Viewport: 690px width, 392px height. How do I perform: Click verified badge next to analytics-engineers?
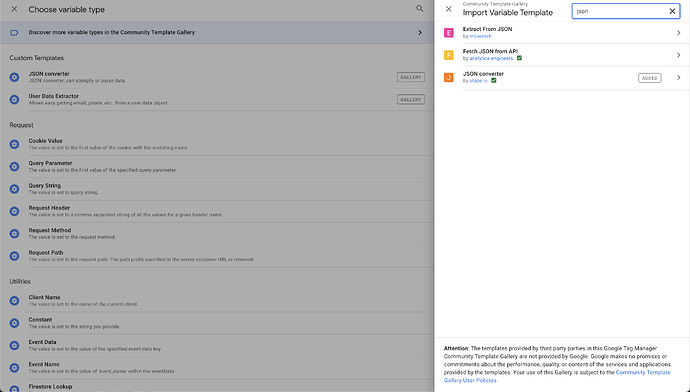coord(519,58)
